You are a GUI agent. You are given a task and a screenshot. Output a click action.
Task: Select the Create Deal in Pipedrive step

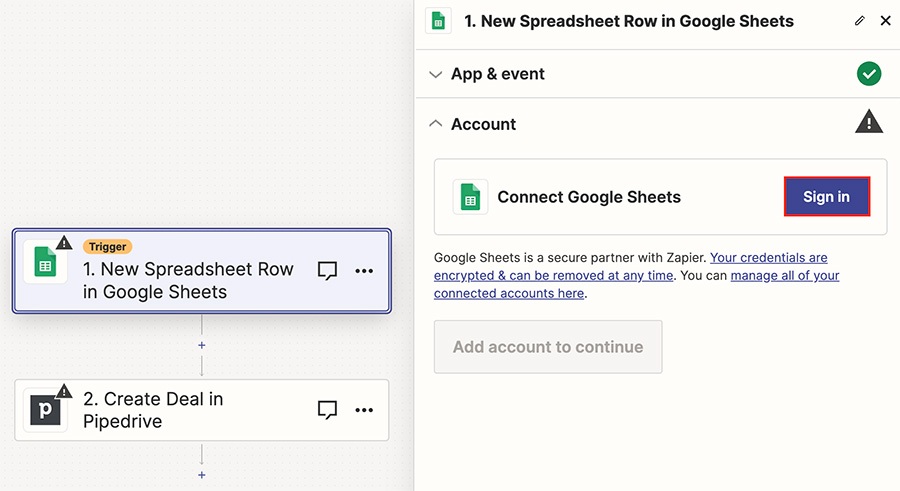click(201, 410)
